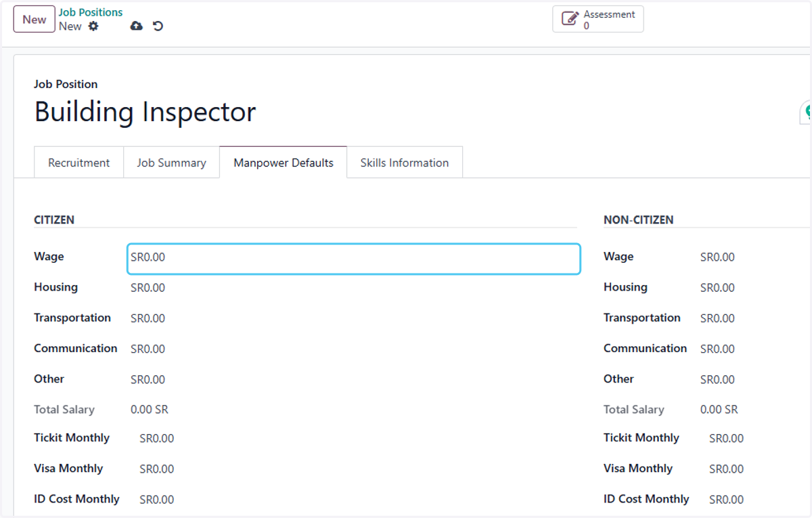This screenshot has width=812, height=518.
Task: Edit the Building Inspector job title
Action: 145,112
